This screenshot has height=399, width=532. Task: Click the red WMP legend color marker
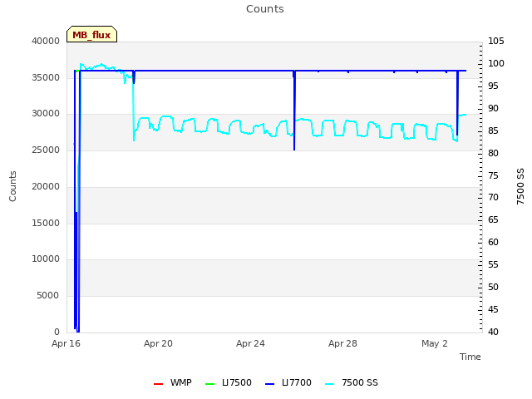point(158,384)
